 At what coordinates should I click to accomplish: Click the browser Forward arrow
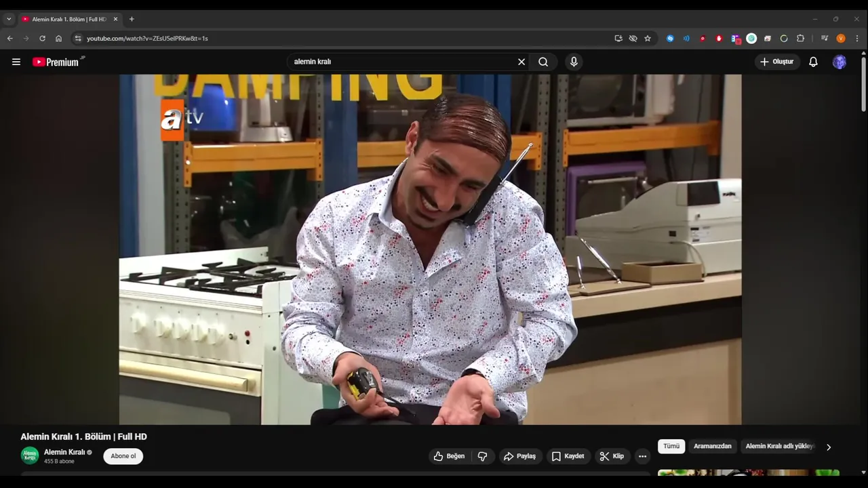26,39
